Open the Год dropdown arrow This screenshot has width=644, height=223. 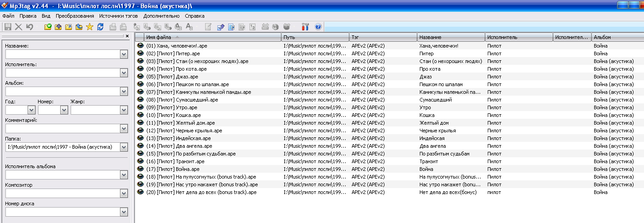pos(32,110)
